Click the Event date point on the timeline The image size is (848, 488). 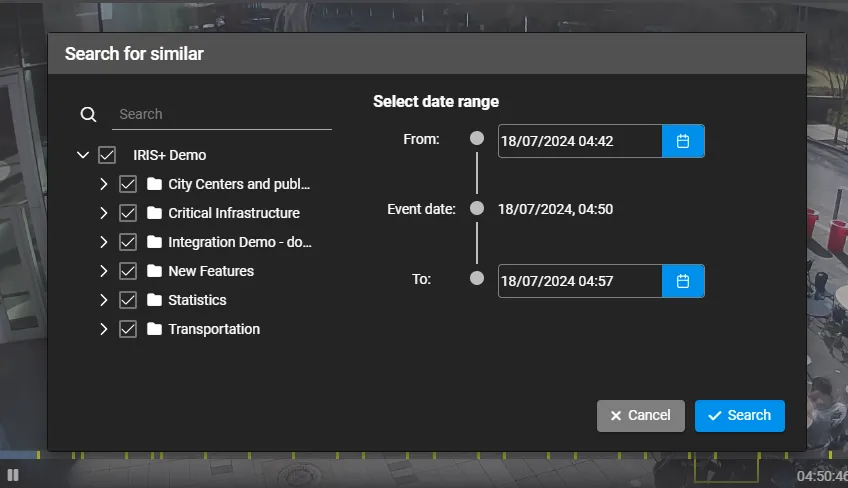pyautogui.click(x=477, y=208)
